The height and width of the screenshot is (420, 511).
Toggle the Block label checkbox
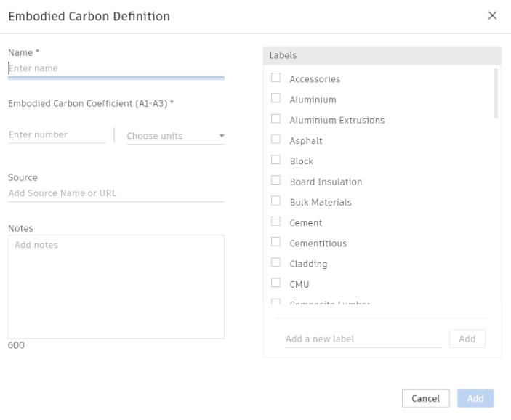276,161
